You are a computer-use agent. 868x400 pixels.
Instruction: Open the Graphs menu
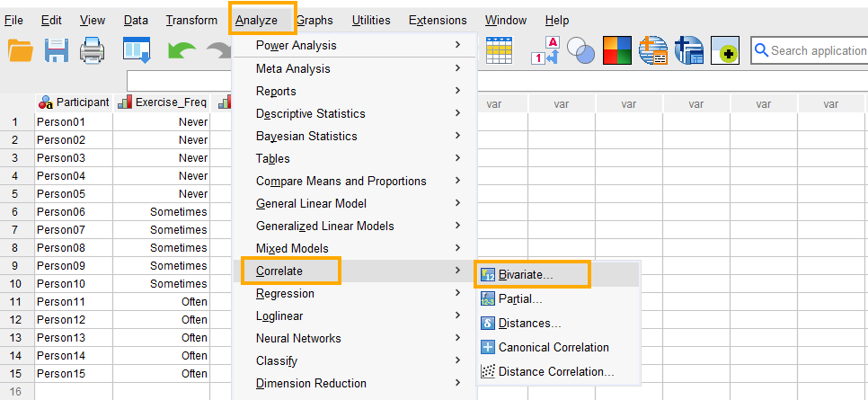click(314, 20)
